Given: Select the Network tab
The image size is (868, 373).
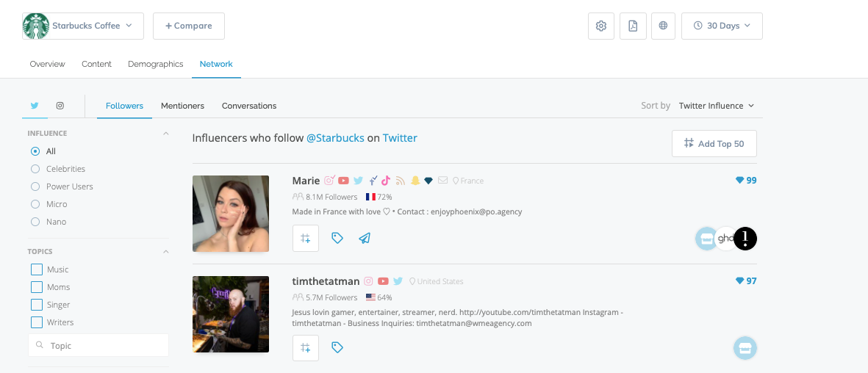Looking at the screenshot, I should tap(216, 64).
